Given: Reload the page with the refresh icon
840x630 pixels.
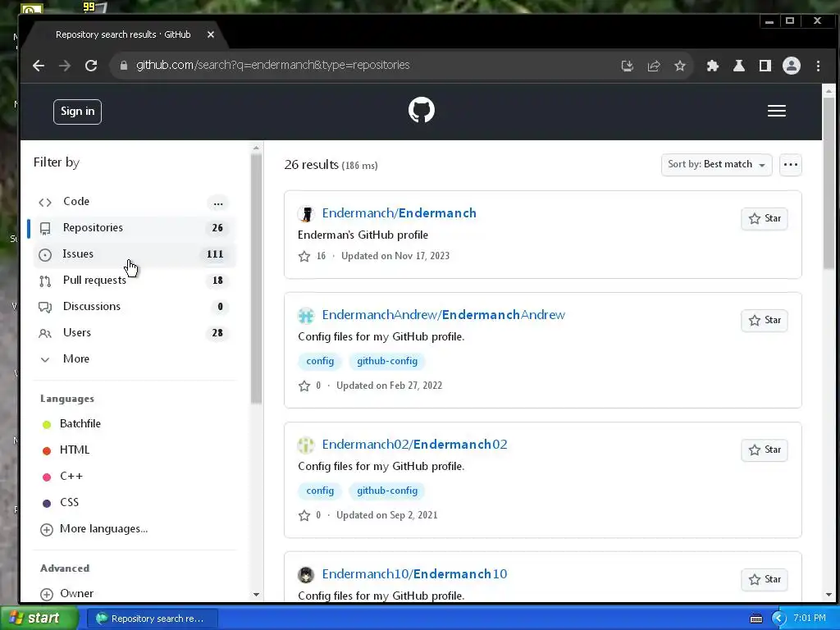Looking at the screenshot, I should click(x=91, y=66).
